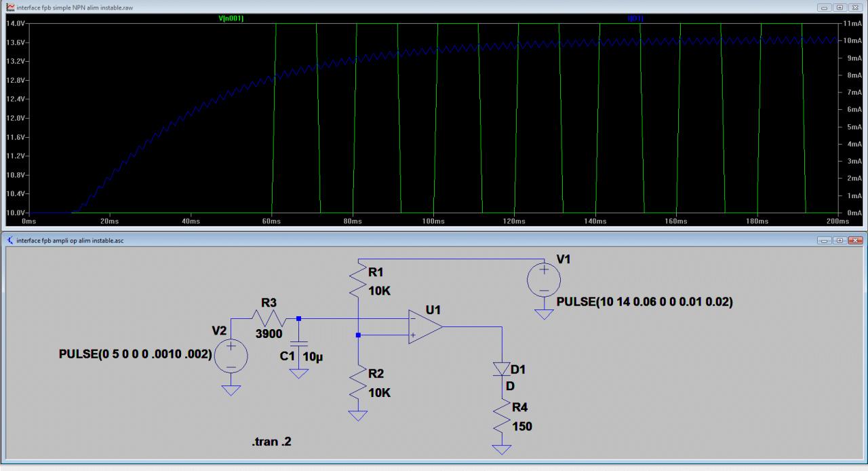
Task: Click the C1 reference label
Action: point(288,357)
